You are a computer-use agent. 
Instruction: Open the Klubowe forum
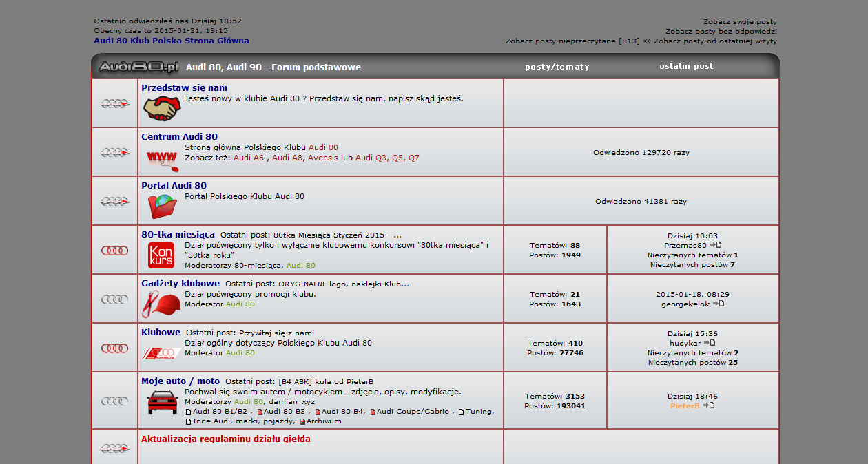click(161, 332)
